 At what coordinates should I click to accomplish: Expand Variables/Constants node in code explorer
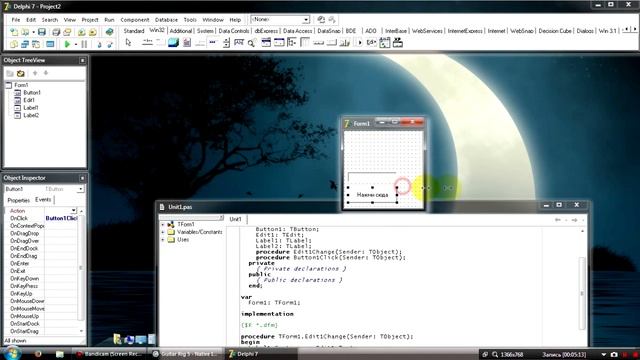click(x=163, y=232)
